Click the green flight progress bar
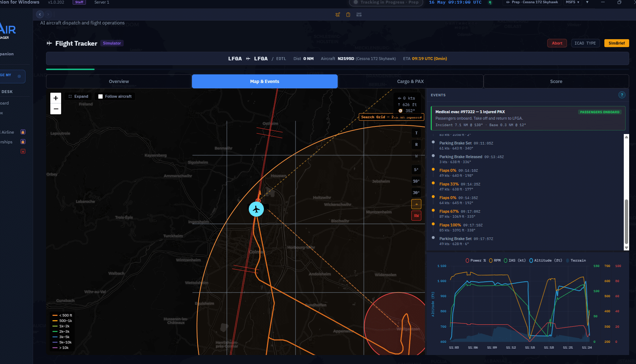 [x=70, y=69]
